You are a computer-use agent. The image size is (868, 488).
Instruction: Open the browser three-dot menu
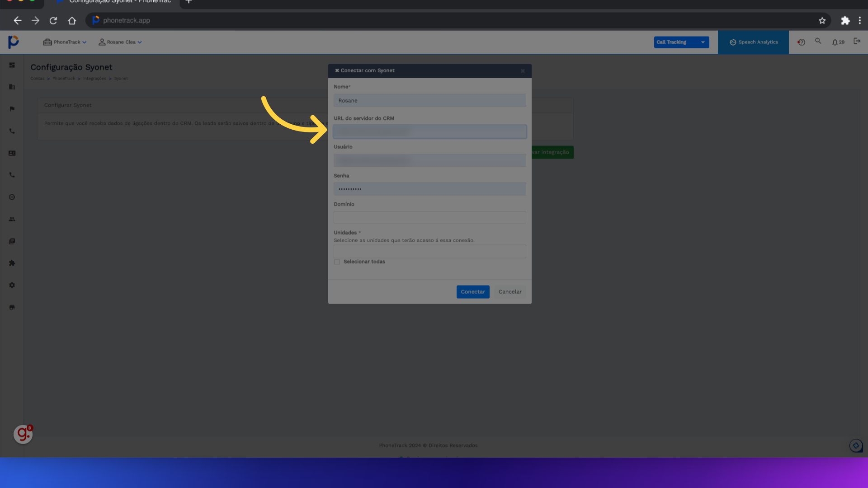[860, 20]
